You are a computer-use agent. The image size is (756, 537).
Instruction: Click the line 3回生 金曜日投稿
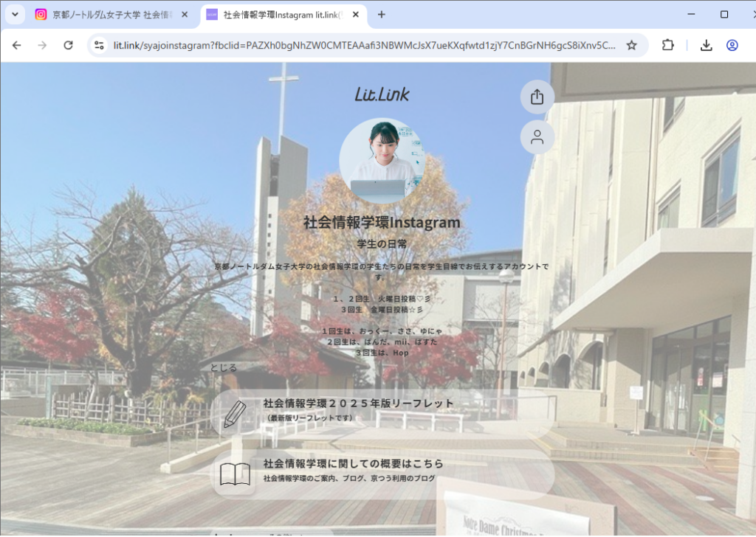[x=382, y=310]
